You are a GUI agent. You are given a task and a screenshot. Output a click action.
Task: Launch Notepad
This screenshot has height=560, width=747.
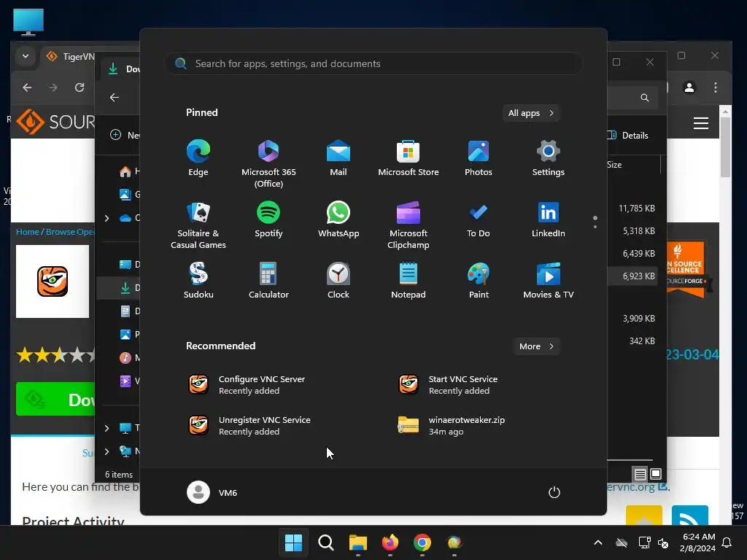pyautogui.click(x=409, y=281)
